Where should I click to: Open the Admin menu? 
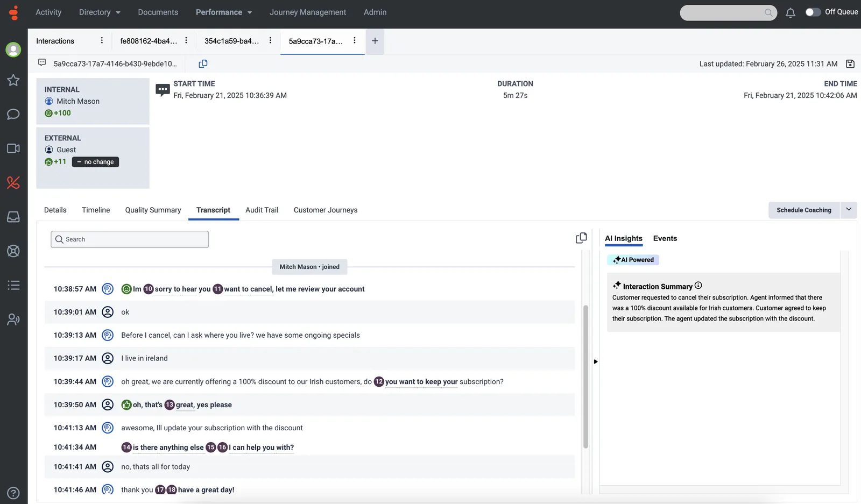click(x=375, y=12)
